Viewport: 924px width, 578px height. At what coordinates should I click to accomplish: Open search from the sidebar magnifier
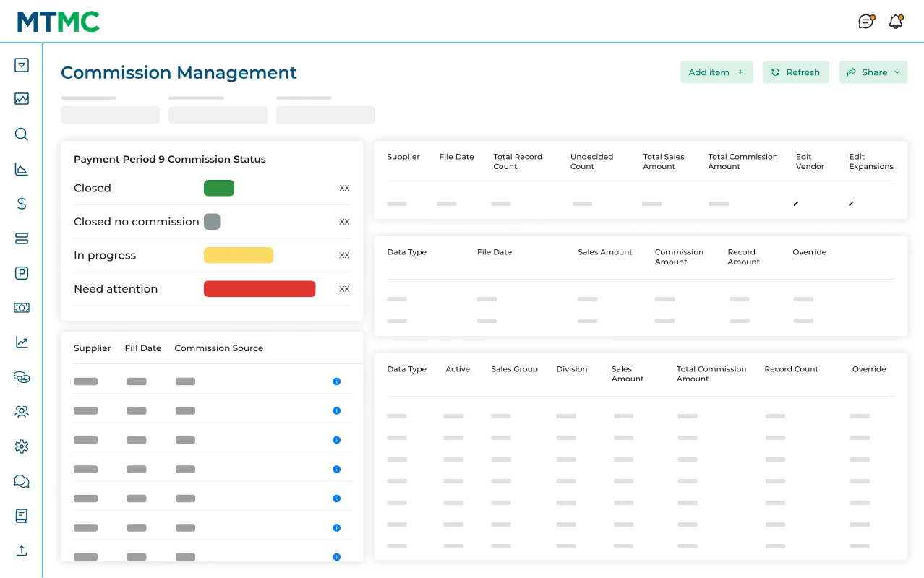coord(22,134)
